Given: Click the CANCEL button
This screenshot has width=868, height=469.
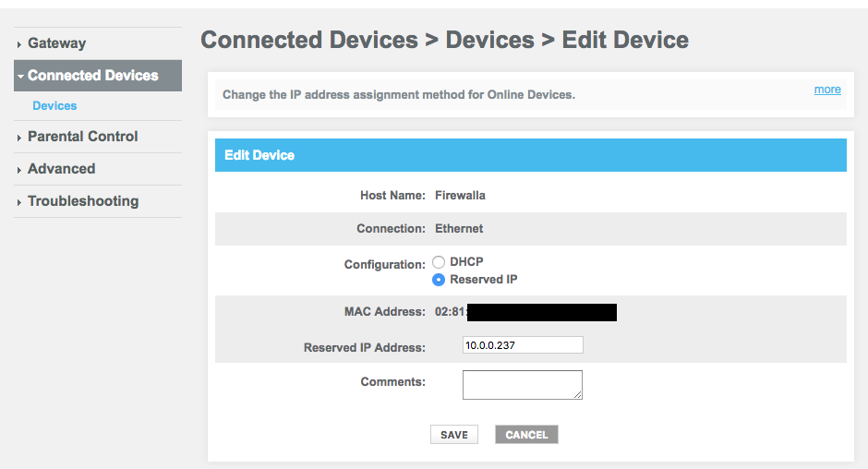Looking at the screenshot, I should 526,435.
